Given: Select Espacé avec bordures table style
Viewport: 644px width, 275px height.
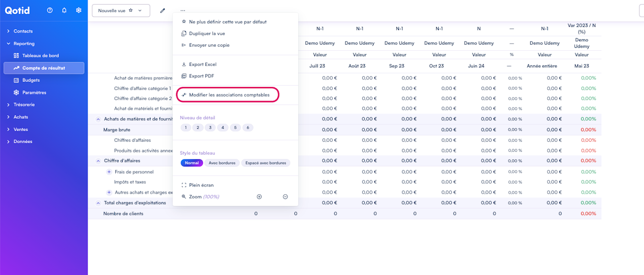Looking at the screenshot, I should [x=266, y=163].
